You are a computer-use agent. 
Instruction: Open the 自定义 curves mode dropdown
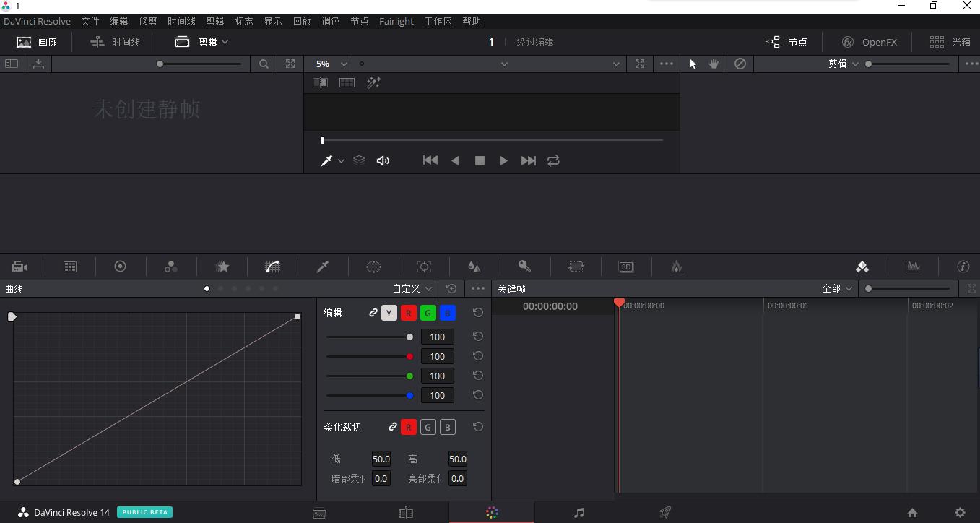pyautogui.click(x=410, y=288)
